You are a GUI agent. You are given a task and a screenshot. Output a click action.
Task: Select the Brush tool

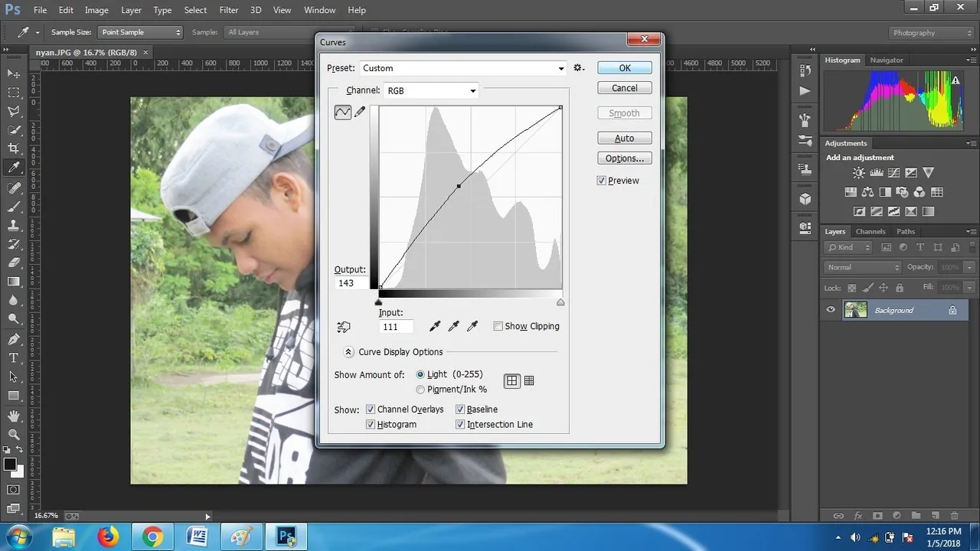coord(14,207)
